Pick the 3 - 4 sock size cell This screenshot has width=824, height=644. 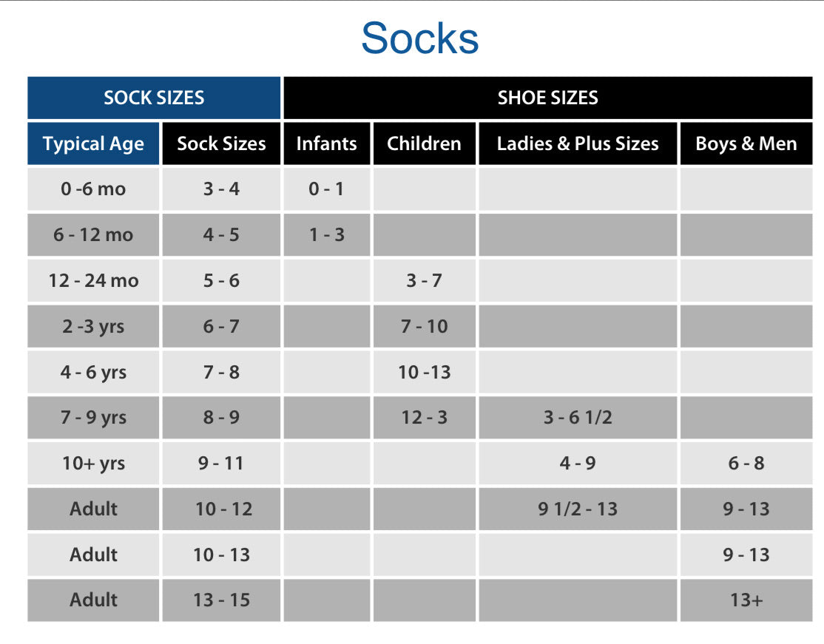[221, 189]
